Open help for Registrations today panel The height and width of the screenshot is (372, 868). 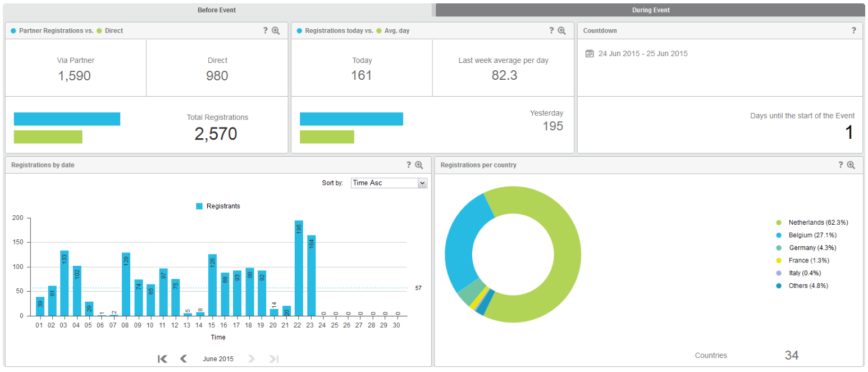point(551,31)
